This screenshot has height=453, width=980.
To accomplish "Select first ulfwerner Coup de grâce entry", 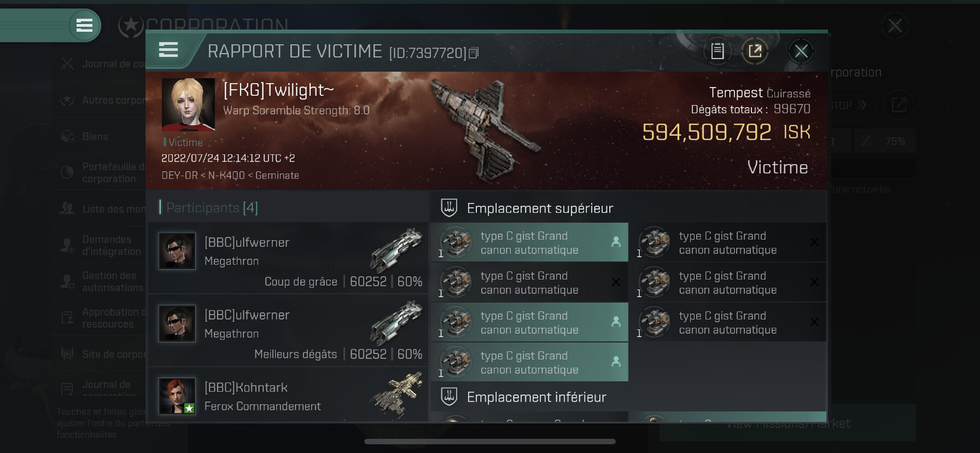I will coord(288,258).
